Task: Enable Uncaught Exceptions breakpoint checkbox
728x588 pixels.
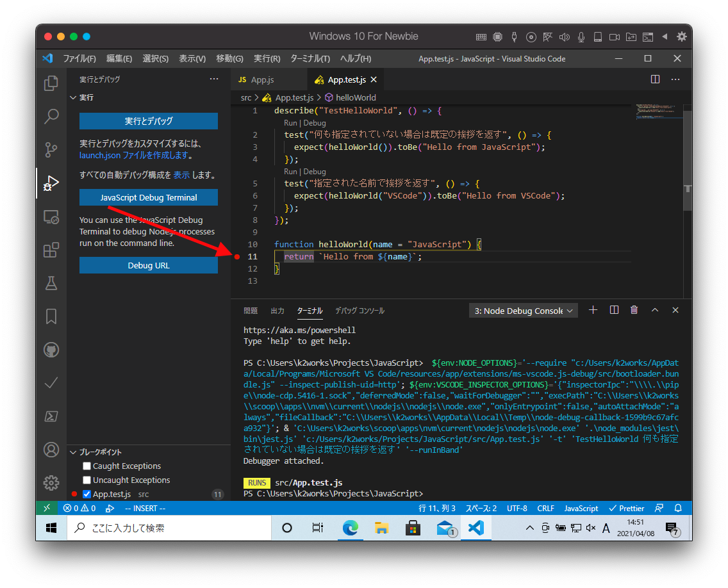Action: tap(87, 480)
